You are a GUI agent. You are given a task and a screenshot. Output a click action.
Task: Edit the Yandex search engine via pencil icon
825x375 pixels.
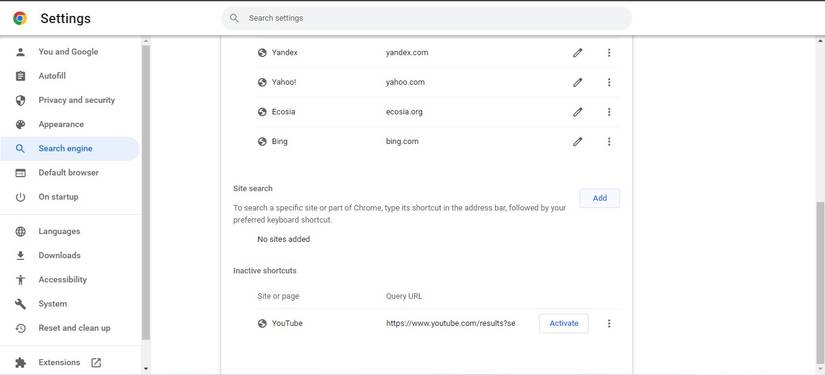pyautogui.click(x=578, y=53)
